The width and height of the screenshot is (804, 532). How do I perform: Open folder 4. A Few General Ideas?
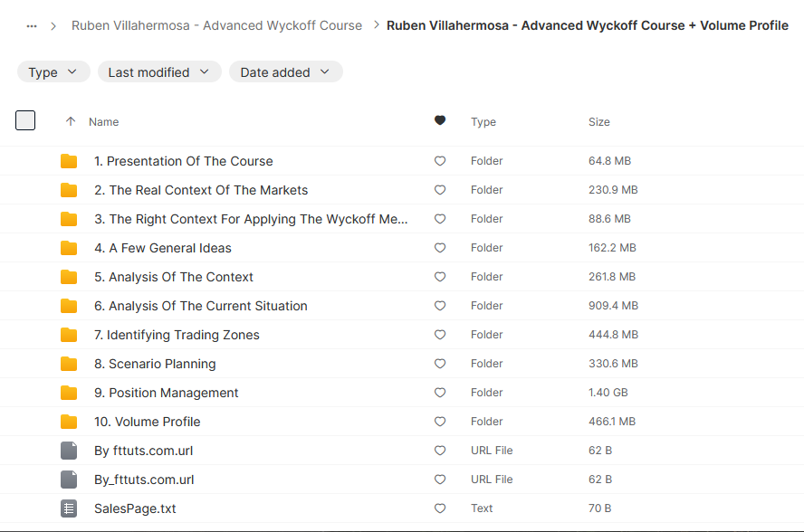coord(163,248)
